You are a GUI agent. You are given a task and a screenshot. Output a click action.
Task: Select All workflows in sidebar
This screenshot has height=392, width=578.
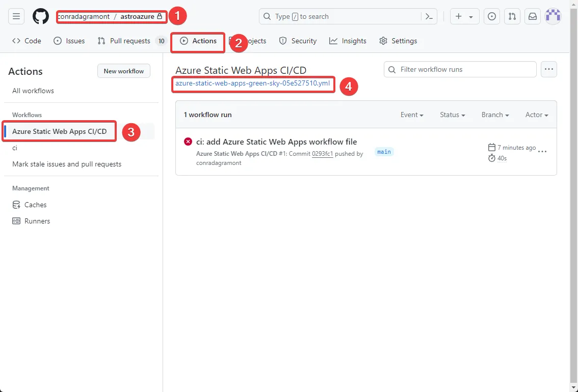(x=33, y=91)
